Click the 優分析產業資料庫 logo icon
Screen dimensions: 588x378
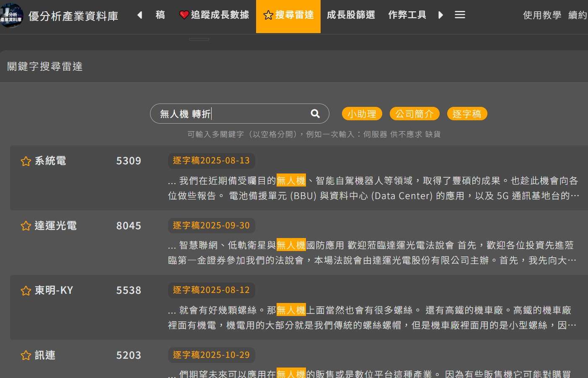pyautogui.click(x=12, y=16)
